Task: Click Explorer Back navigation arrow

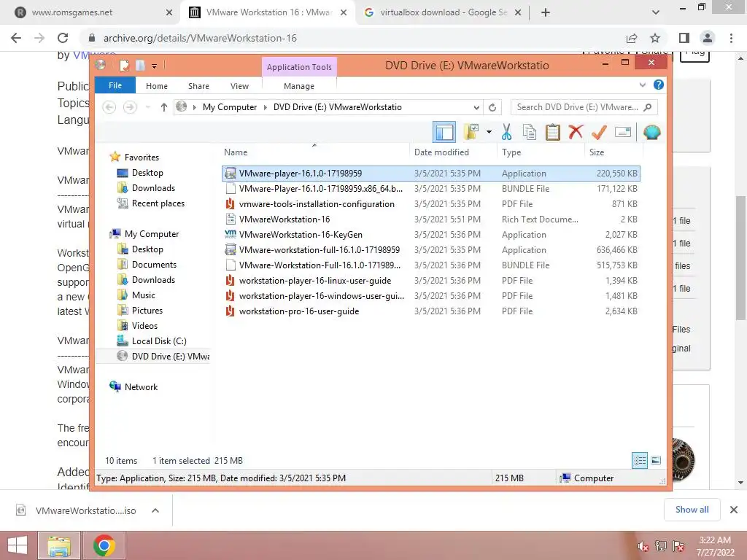Action: [x=109, y=107]
